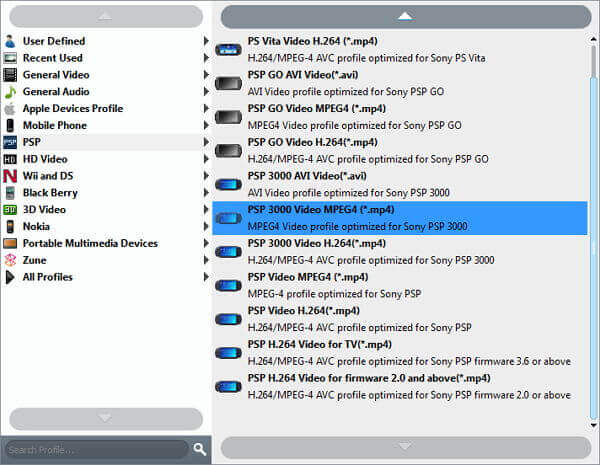Click the 3D Video category label
The height and width of the screenshot is (465, 600).
(x=44, y=209)
